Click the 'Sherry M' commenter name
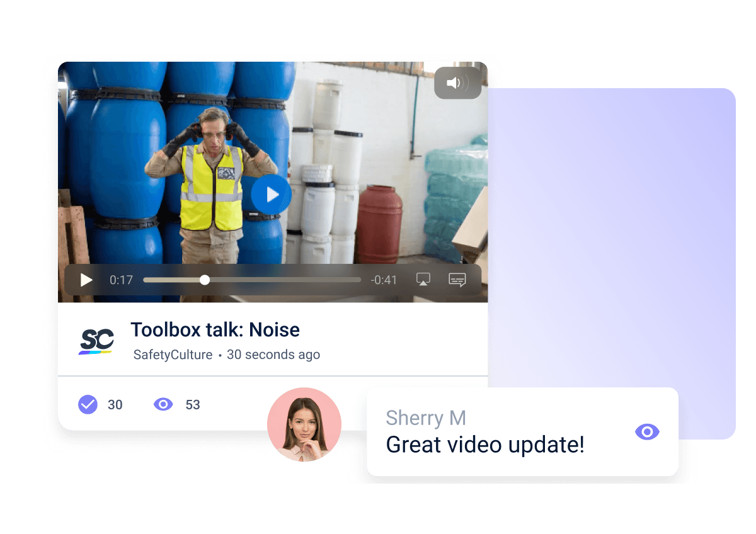 (x=425, y=418)
